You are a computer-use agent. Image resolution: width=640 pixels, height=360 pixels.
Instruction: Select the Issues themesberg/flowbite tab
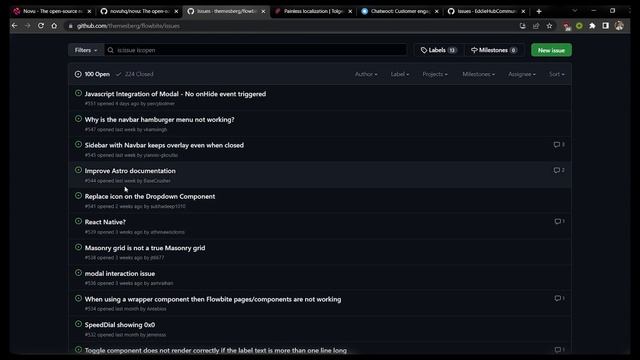click(x=226, y=11)
